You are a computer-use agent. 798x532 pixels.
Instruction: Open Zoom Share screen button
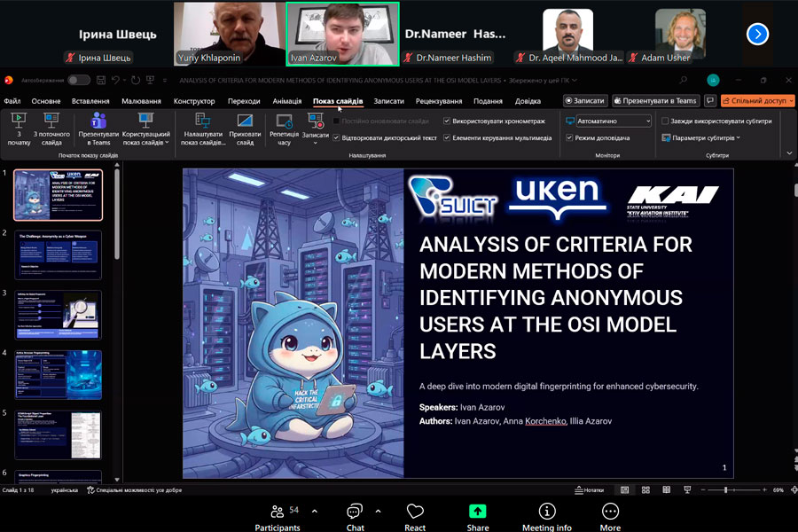(478, 512)
